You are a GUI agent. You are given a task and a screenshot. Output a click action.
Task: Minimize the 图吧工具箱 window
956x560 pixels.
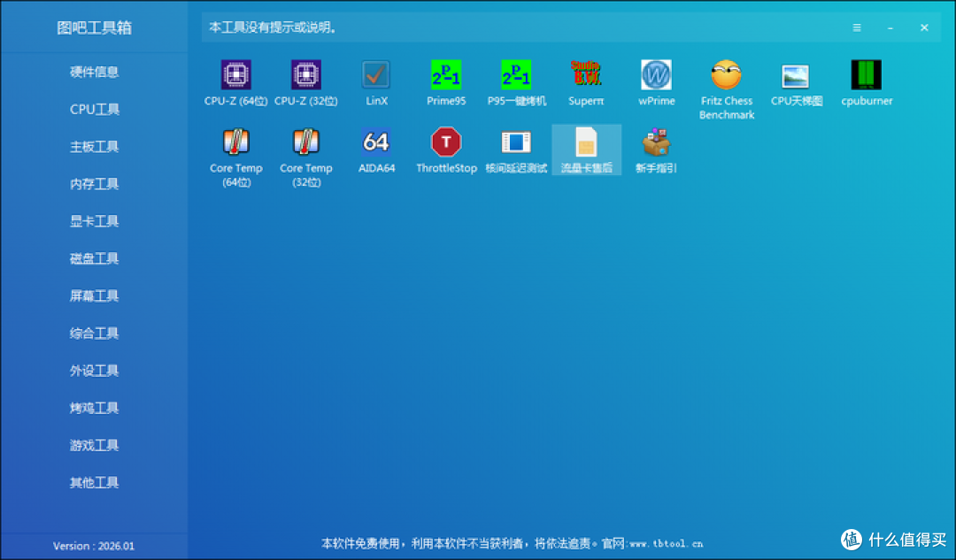890,28
